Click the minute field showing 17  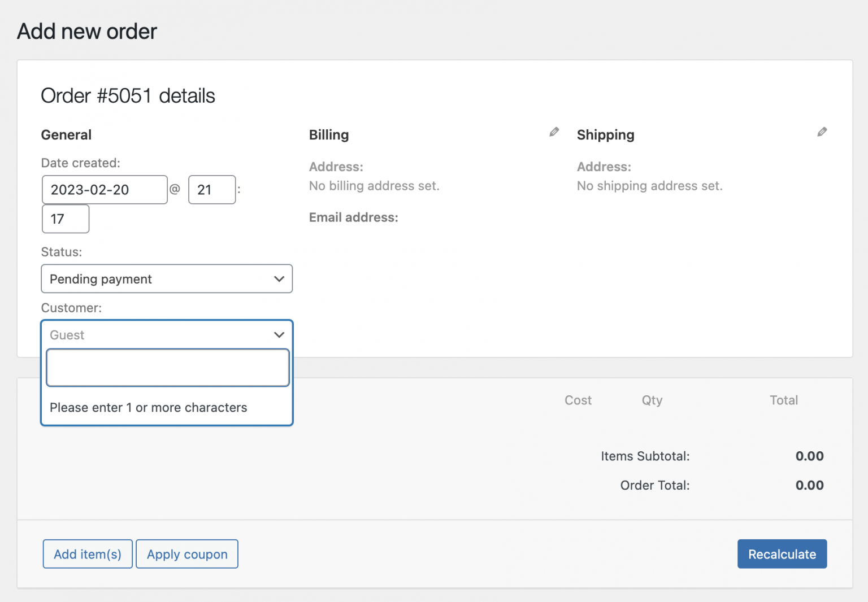click(x=65, y=219)
